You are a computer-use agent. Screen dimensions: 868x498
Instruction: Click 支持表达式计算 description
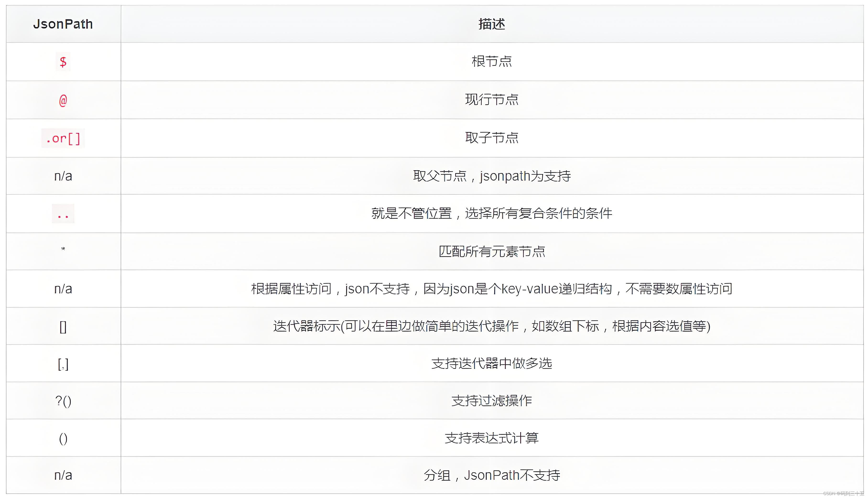pos(491,438)
